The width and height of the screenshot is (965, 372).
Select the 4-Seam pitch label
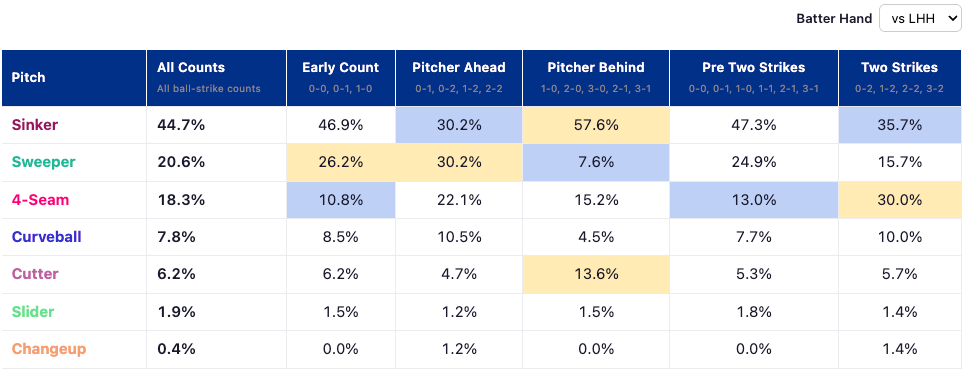[41, 200]
